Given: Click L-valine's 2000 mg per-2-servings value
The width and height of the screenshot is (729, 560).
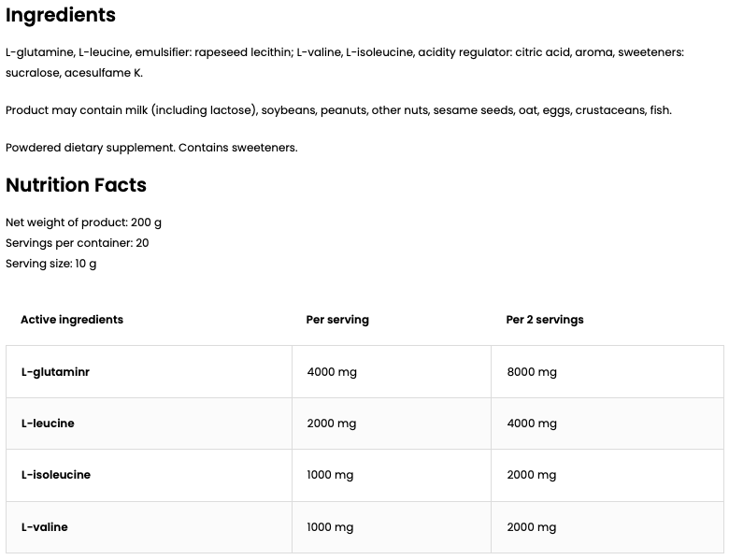Looking at the screenshot, I should [531, 527].
